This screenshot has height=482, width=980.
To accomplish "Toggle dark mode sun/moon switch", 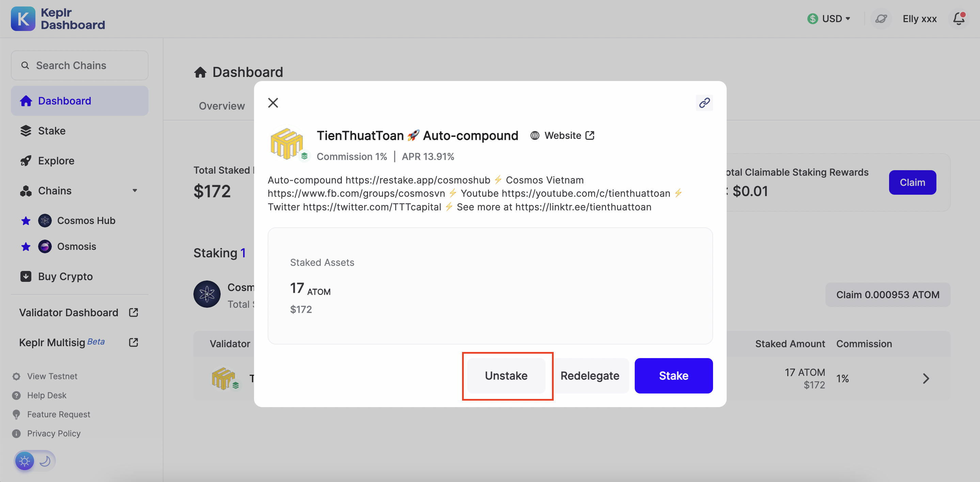I will point(34,460).
